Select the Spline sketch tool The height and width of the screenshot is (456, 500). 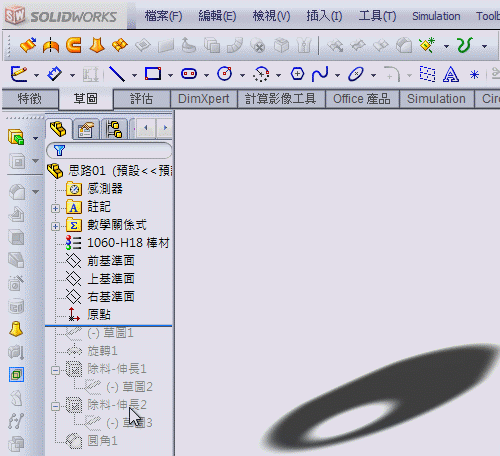click(x=320, y=74)
